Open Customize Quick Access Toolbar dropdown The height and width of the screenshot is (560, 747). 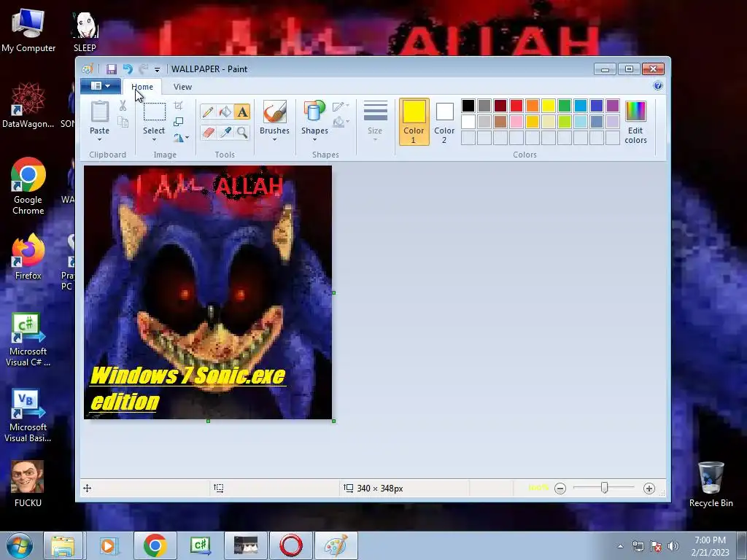tap(158, 69)
